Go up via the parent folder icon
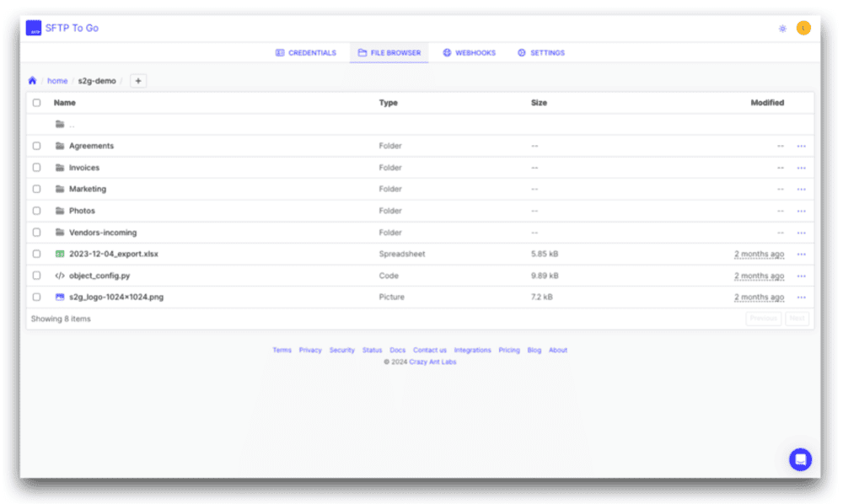Screen dimensions: 843x504 pyautogui.click(x=60, y=124)
